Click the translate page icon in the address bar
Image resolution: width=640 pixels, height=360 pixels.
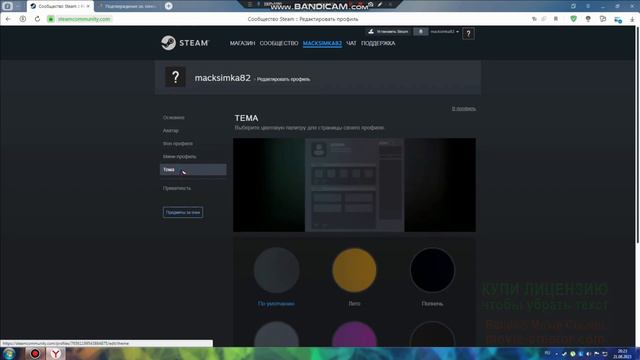point(534,19)
